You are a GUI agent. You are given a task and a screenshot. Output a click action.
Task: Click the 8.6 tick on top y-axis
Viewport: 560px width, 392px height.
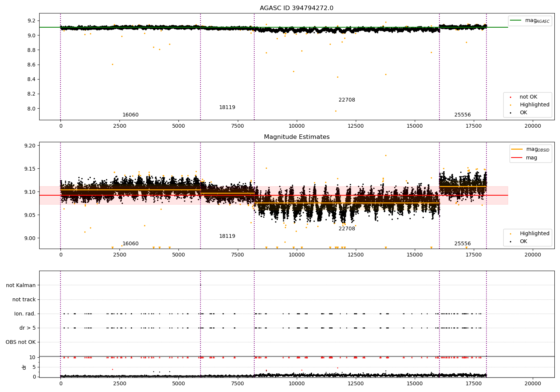tap(31, 65)
